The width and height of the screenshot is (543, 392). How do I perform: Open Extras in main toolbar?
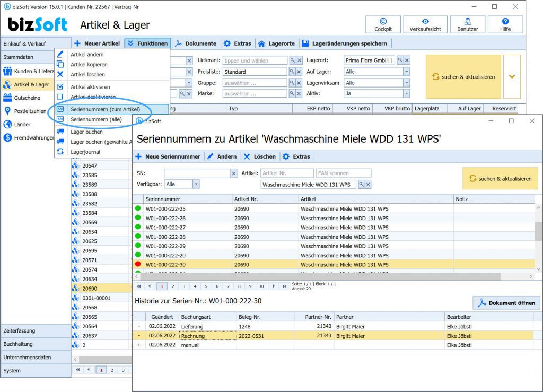238,43
